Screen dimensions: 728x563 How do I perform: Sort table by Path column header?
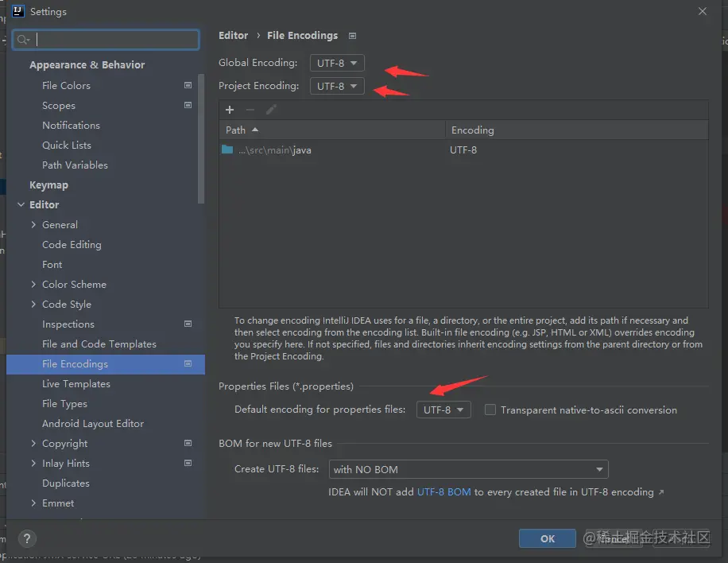332,130
